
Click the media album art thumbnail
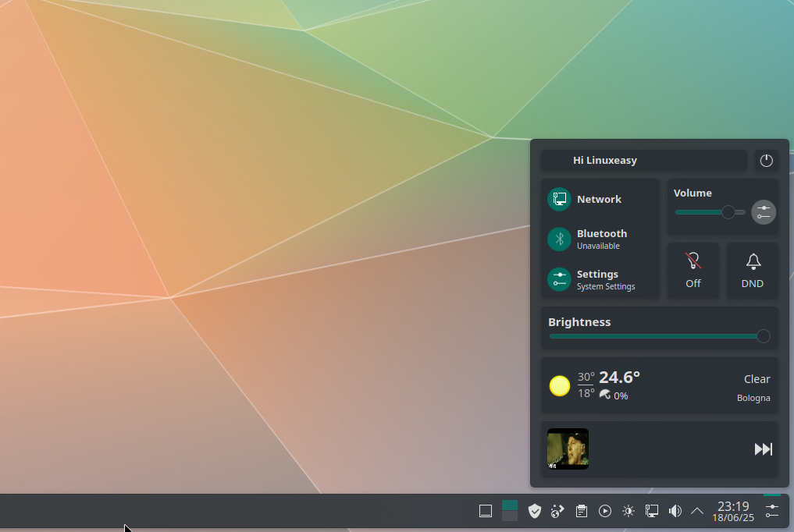568,449
